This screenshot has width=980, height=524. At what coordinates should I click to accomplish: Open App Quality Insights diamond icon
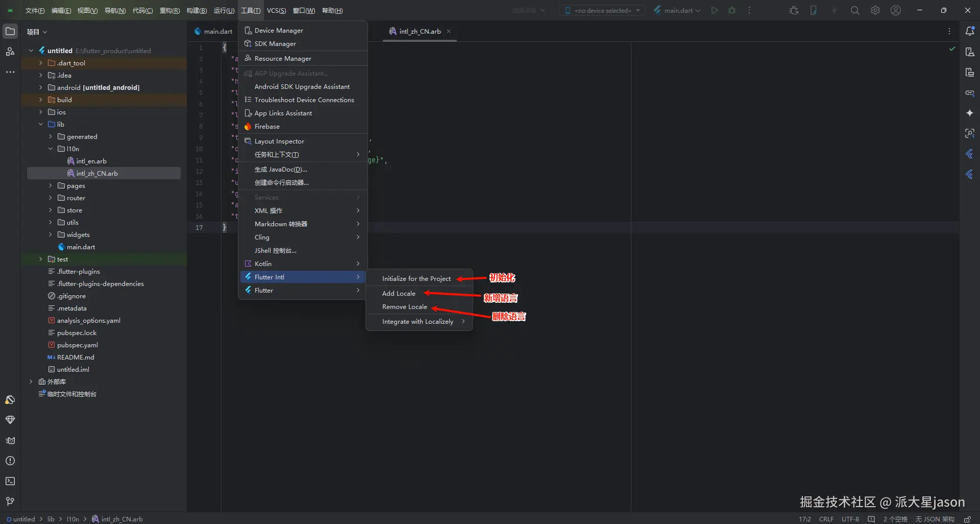[x=10, y=420]
